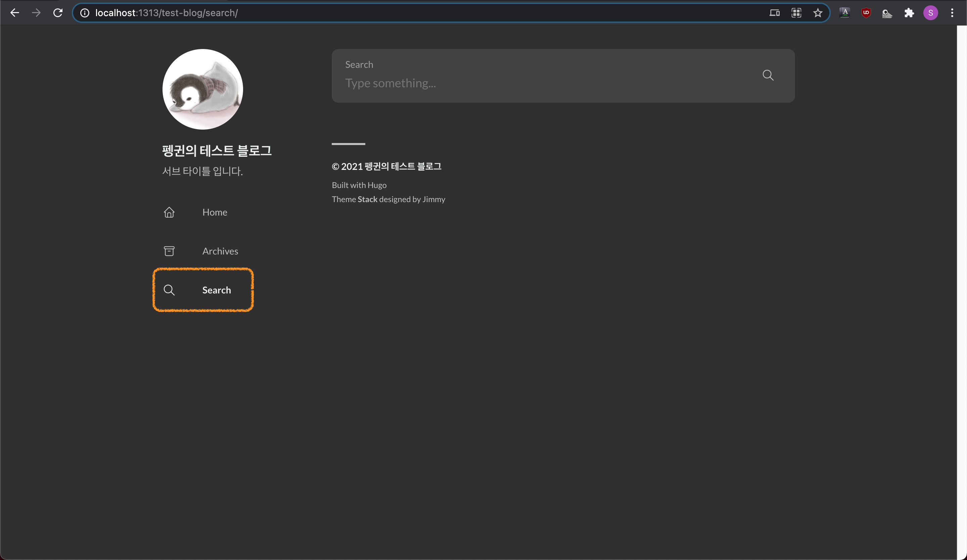Viewport: 967px width, 560px height.
Task: Select the Search menu item in sidebar
Action: (x=217, y=290)
